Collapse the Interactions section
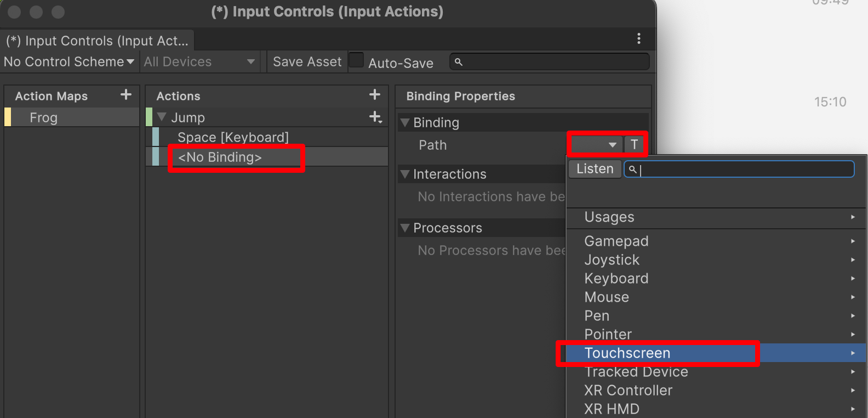The width and height of the screenshot is (868, 418). click(x=405, y=174)
